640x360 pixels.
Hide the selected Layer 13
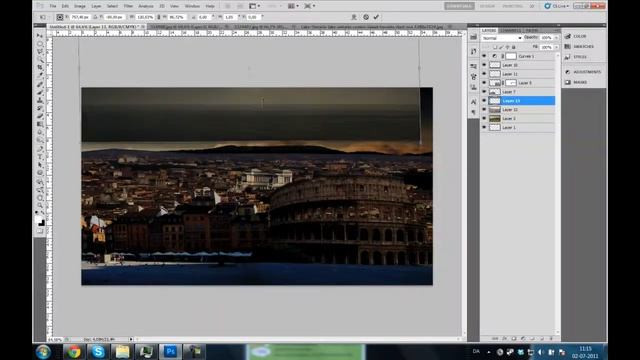pyautogui.click(x=484, y=100)
